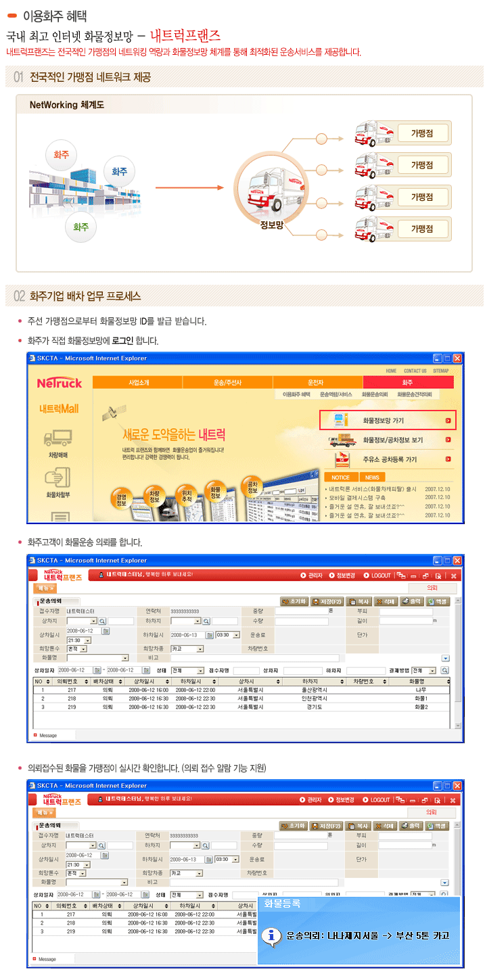Open the 메뉴 » button in request-form window

[x=45, y=588]
